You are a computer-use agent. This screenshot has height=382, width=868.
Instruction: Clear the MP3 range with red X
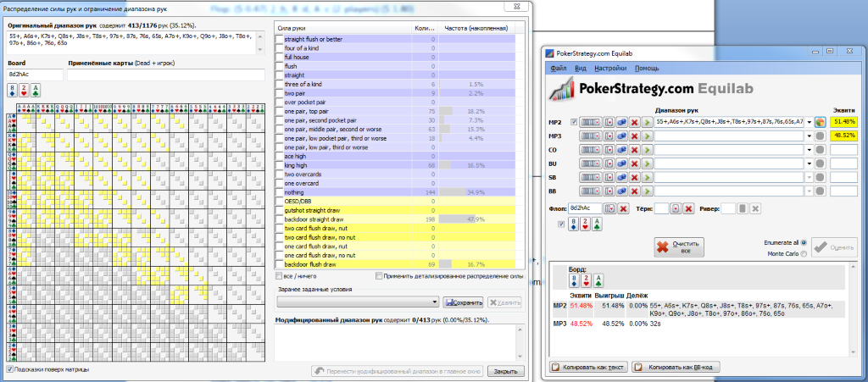pyautogui.click(x=634, y=136)
